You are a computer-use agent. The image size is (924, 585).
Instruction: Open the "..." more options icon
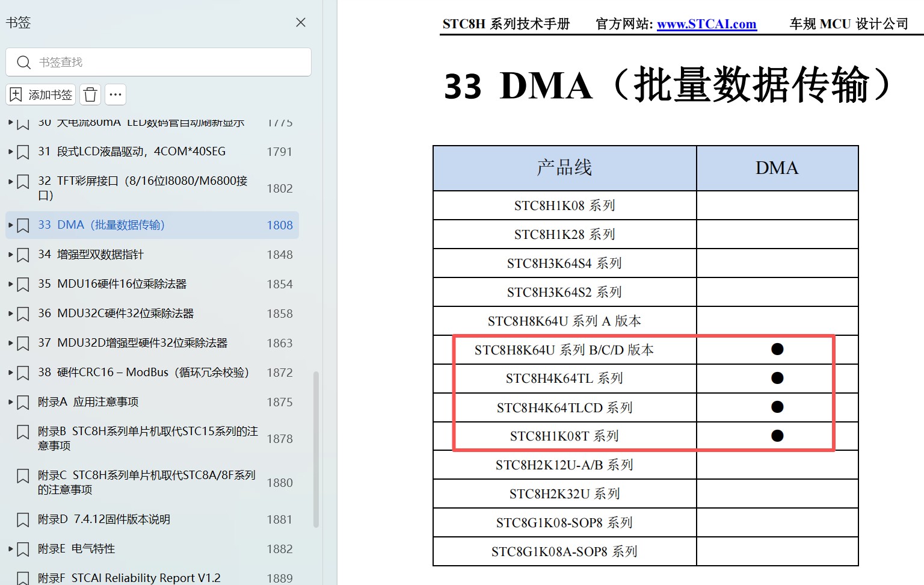115,94
